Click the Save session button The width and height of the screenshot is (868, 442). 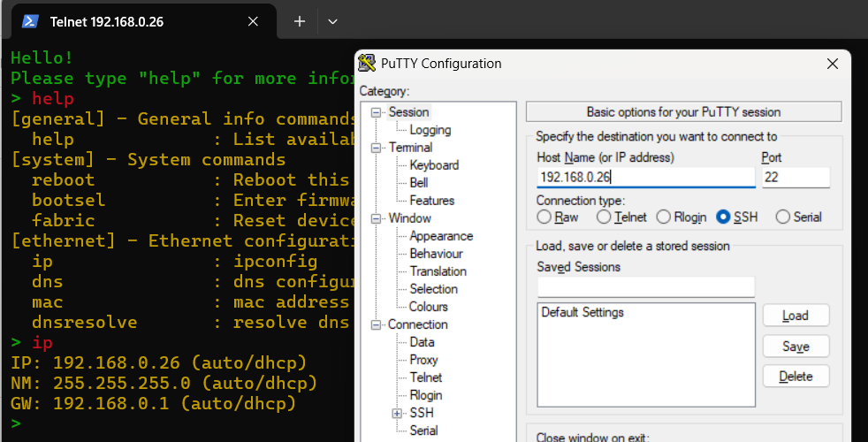tap(796, 347)
